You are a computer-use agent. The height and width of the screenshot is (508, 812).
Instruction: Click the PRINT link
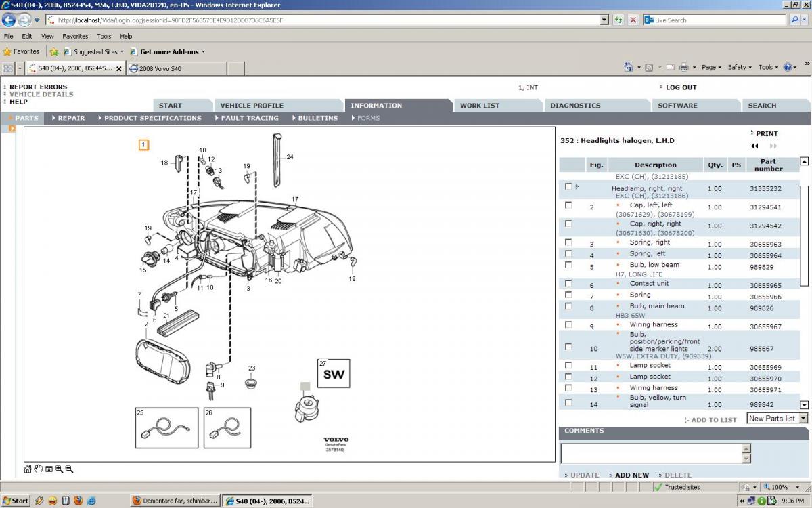[x=767, y=133]
